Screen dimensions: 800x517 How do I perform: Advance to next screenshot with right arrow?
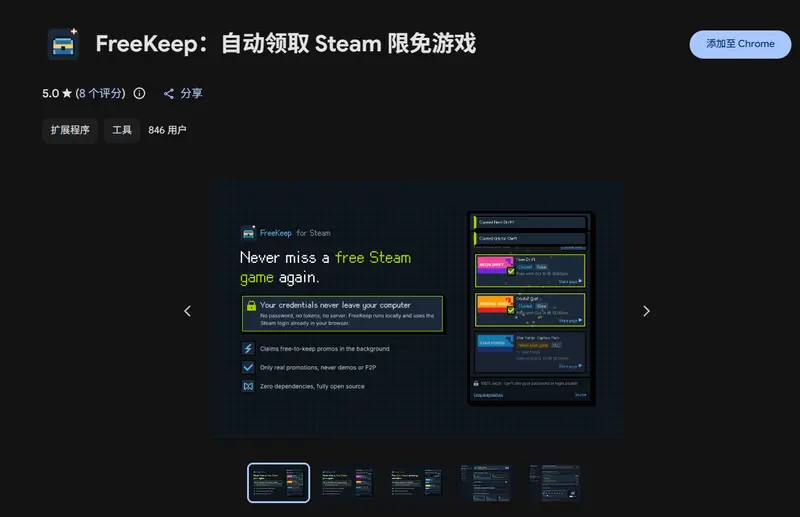point(646,311)
